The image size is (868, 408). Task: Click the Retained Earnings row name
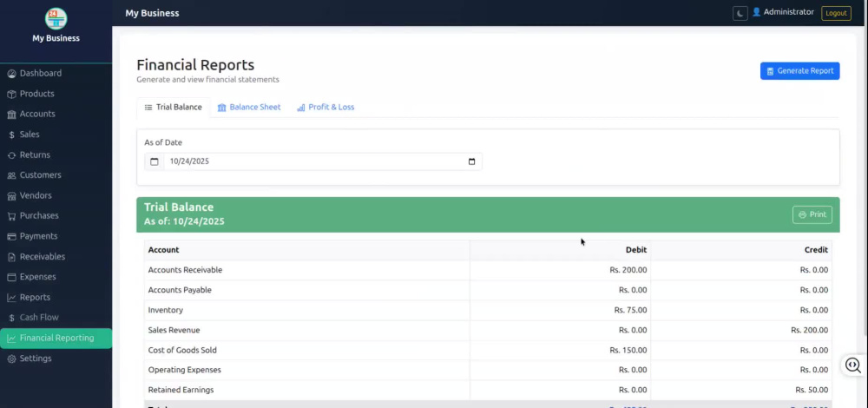click(x=181, y=390)
